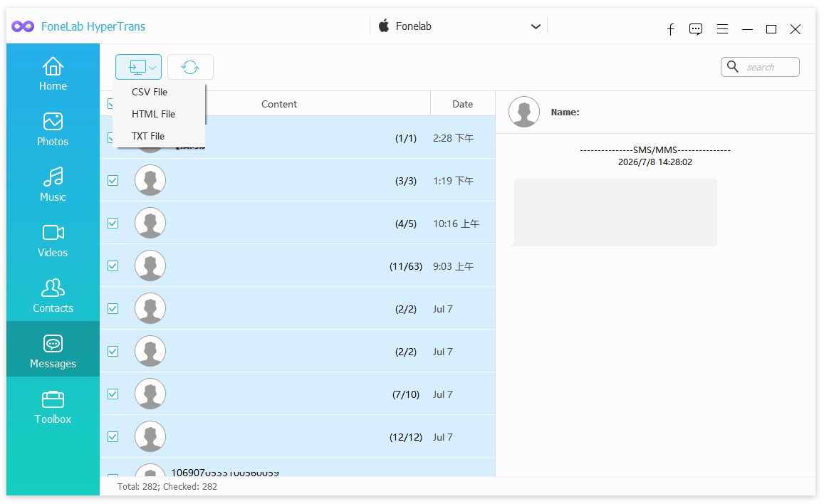The height and width of the screenshot is (504, 824).
Task: Uncheck the (12/12) conversation checkbox
Action: coord(113,437)
